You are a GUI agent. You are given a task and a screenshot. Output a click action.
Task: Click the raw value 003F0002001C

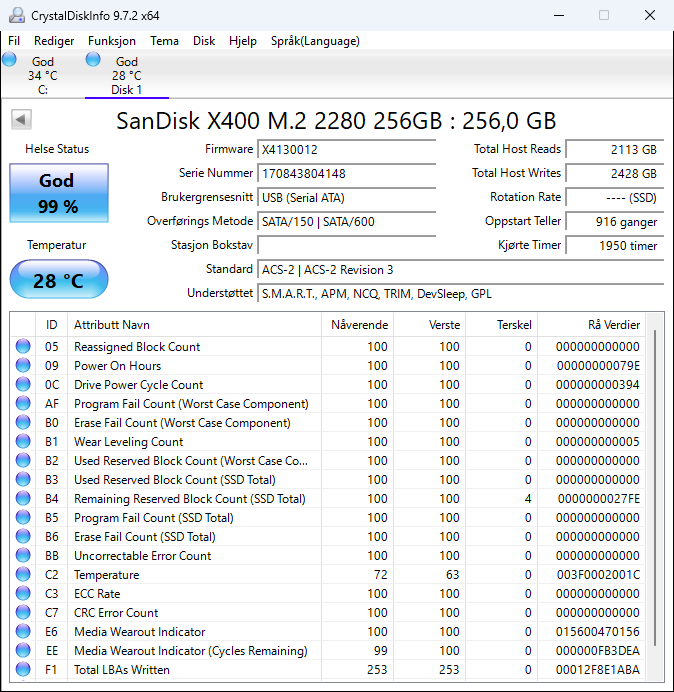598,575
